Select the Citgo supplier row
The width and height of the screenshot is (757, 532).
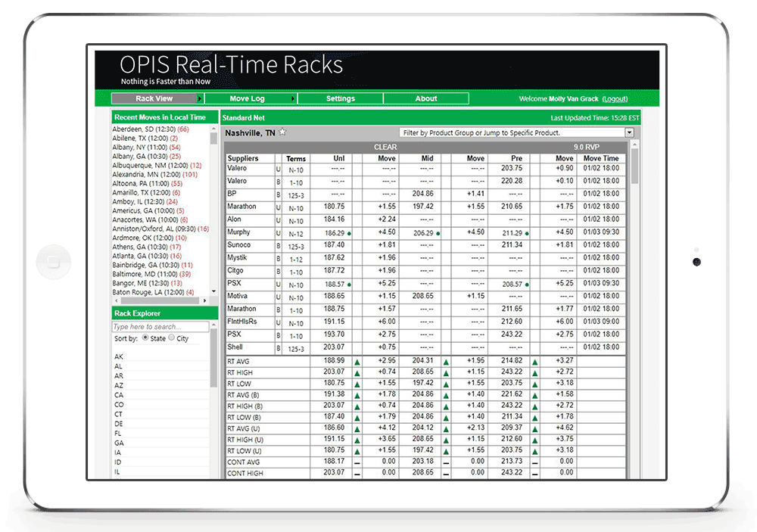(x=425, y=271)
